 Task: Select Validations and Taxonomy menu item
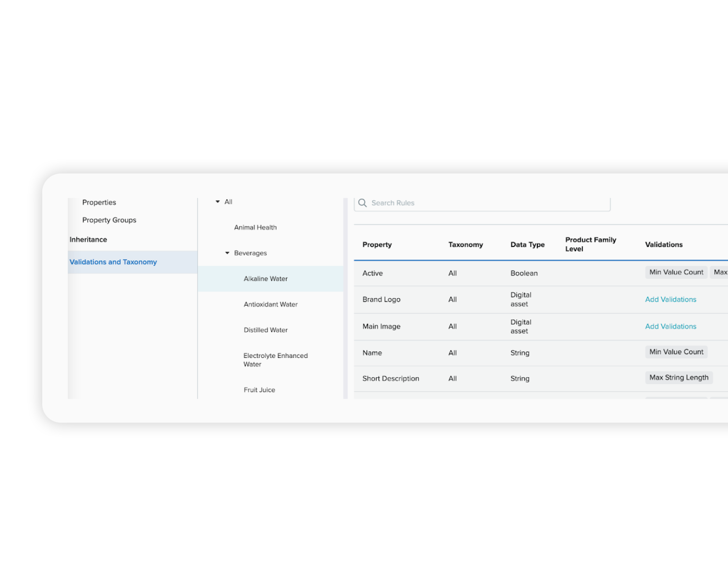tap(132, 262)
